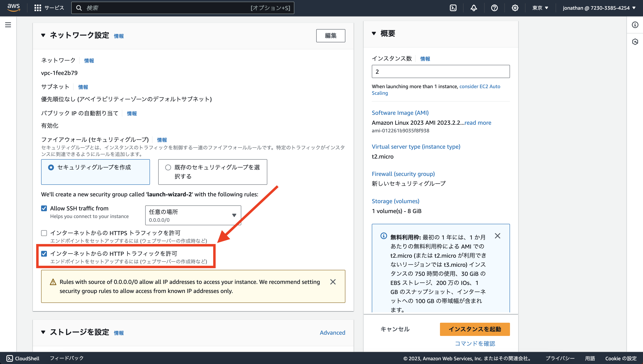Click the 編集 button in network settings
The width and height of the screenshot is (643, 364).
click(331, 36)
